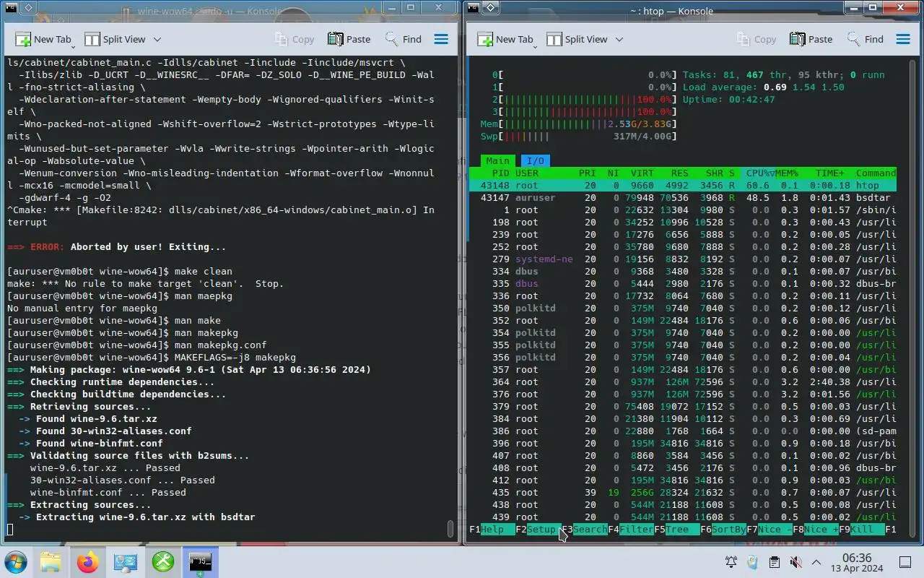Select the polkitd process row PID 350

coord(682,309)
